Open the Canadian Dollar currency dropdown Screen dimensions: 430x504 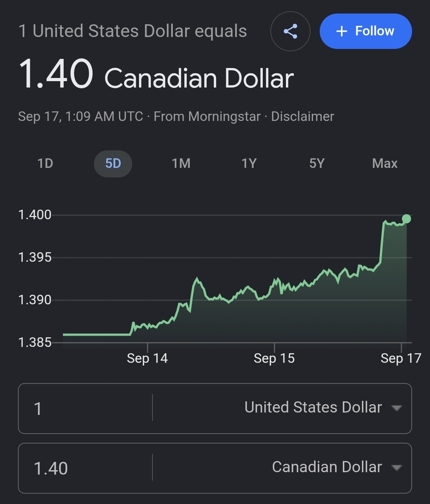[282, 467]
